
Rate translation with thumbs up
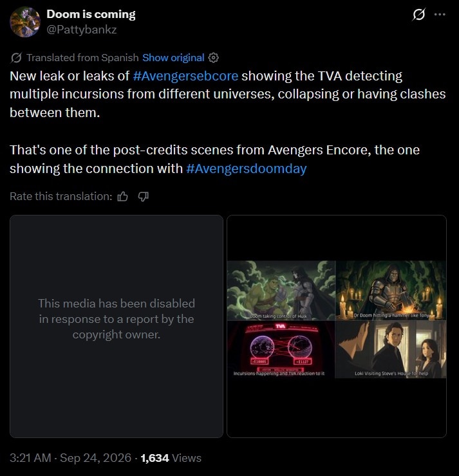123,196
